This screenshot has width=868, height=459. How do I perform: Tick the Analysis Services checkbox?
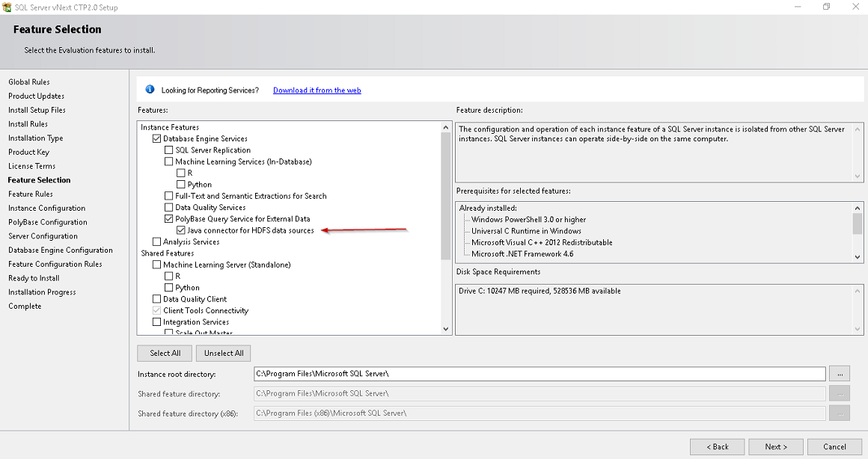pos(156,242)
